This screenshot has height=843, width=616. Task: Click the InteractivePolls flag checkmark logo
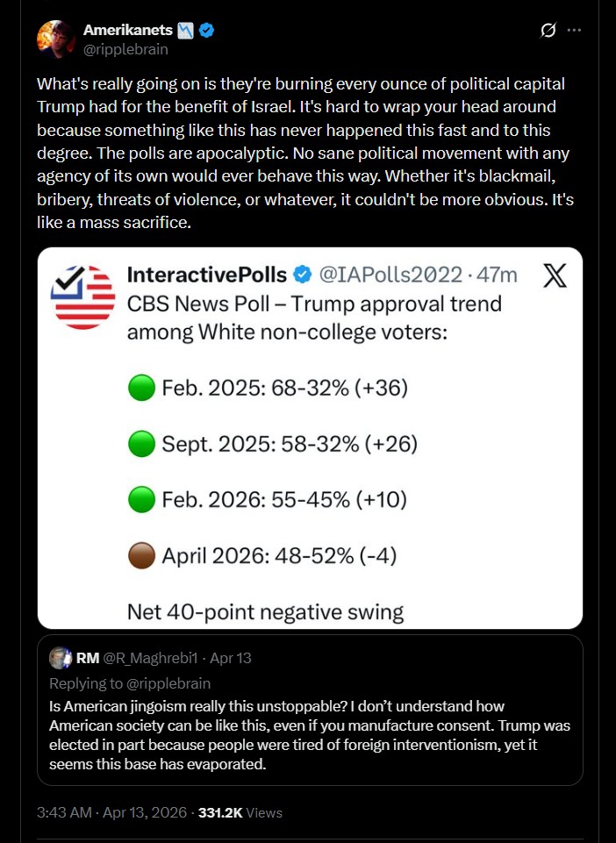click(x=82, y=297)
